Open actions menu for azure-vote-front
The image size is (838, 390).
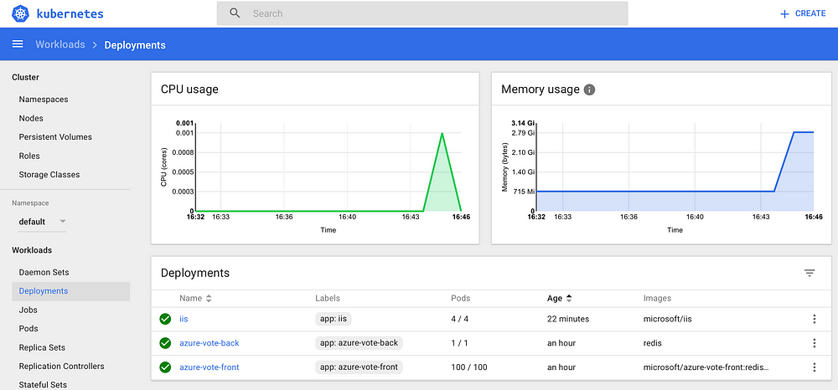(x=814, y=367)
